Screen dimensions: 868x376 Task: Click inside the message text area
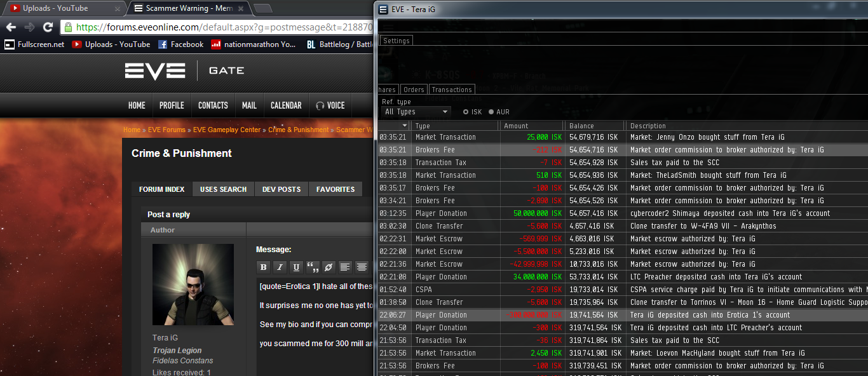coord(315,327)
